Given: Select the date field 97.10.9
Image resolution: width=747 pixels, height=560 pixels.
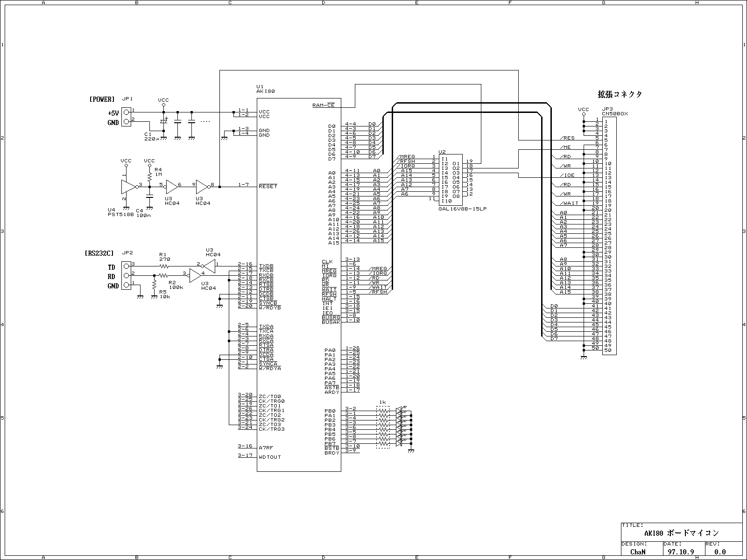Looking at the screenshot, I should [681, 552].
